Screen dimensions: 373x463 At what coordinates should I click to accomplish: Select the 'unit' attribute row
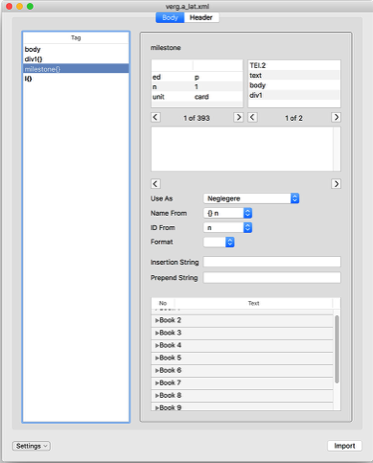click(x=197, y=97)
